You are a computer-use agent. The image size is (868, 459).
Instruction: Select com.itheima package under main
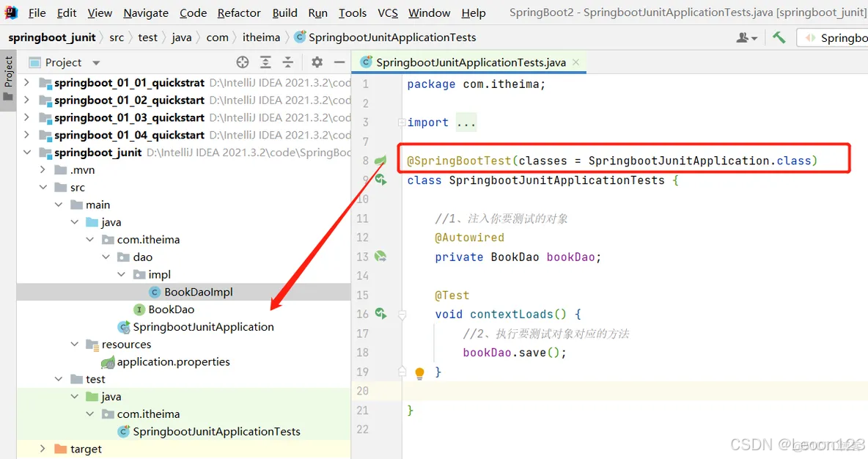click(x=141, y=239)
